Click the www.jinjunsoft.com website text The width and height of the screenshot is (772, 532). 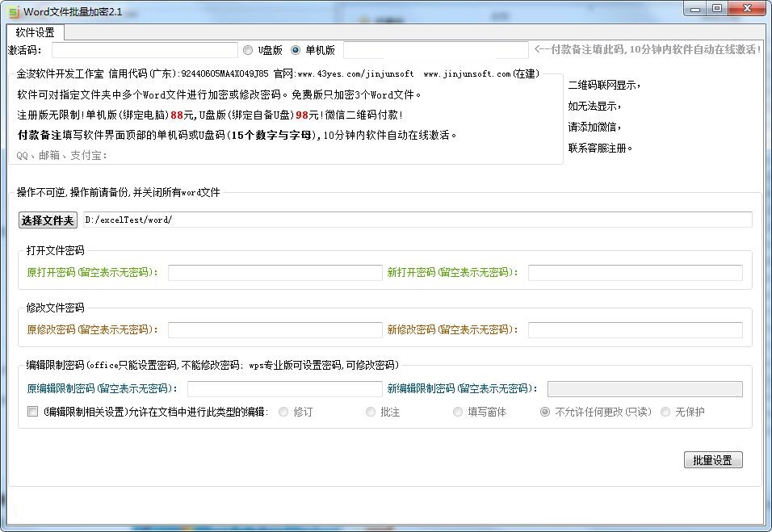click(467, 73)
